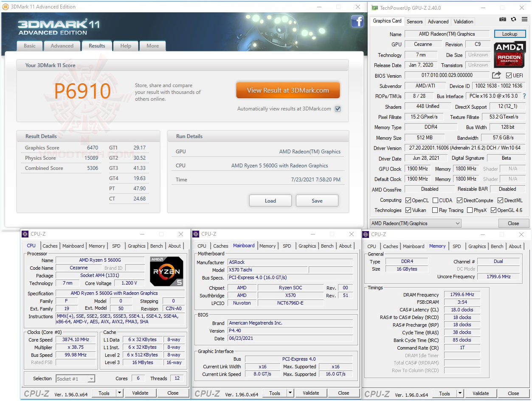Open the Help tab in 3DMark 11
This screenshot has height=401, width=532.
pos(126,46)
